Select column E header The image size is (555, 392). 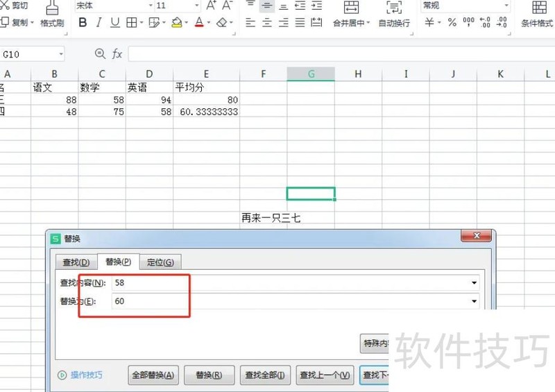click(206, 74)
